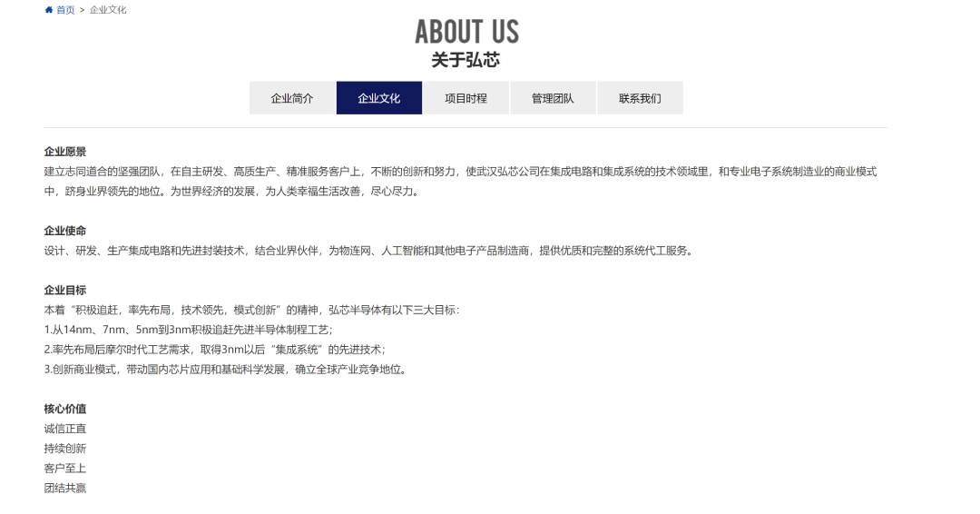Screen dimensions: 980x514
Task: Click the ABOUT US heading
Action: pyautogui.click(x=467, y=32)
